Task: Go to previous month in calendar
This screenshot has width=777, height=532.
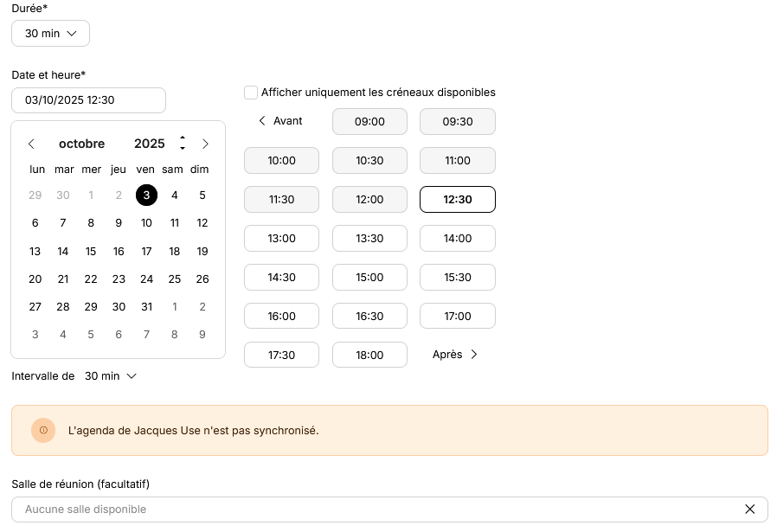Action: [x=31, y=144]
